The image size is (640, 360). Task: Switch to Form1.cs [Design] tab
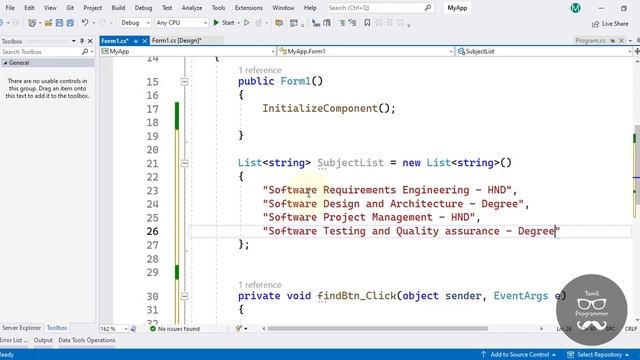point(177,40)
